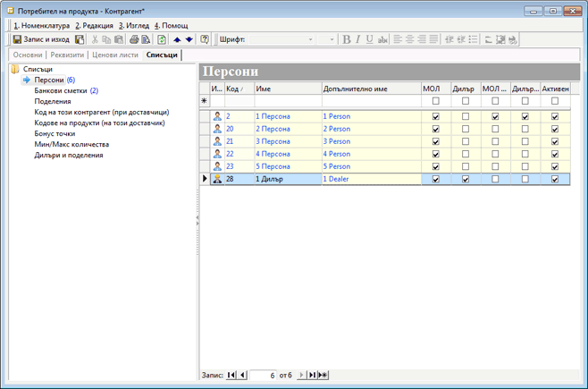Screen dimensions: 588x389
Task: Click the save-as-copy icon beside 'Запис и изход'
Action: point(80,39)
